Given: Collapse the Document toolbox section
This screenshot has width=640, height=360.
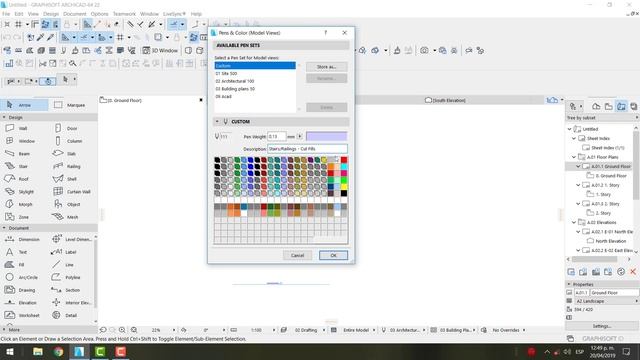Looking at the screenshot, I should (4, 228).
